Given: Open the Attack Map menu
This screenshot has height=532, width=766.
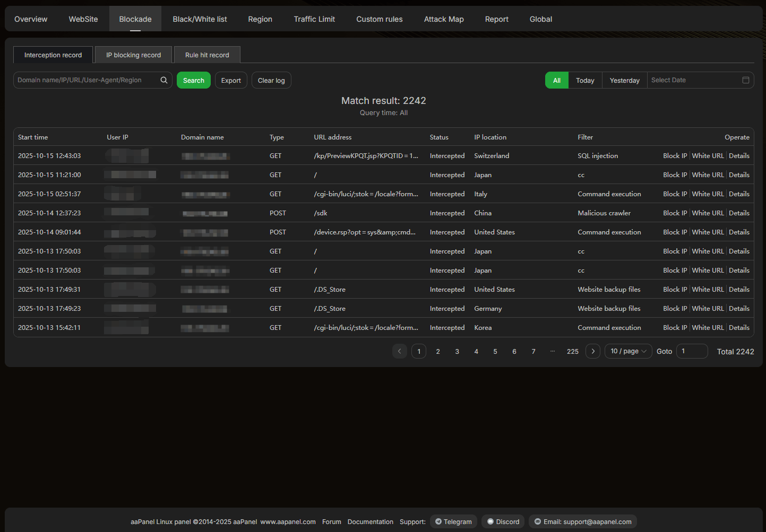Looking at the screenshot, I should pyautogui.click(x=444, y=19).
